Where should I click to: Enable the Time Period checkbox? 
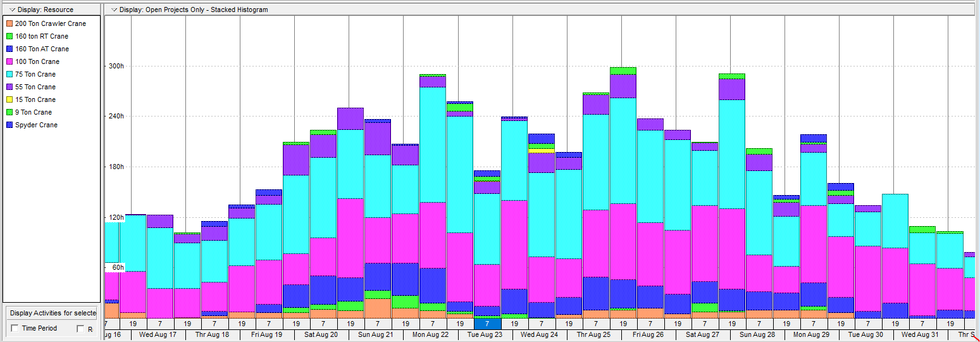15,329
